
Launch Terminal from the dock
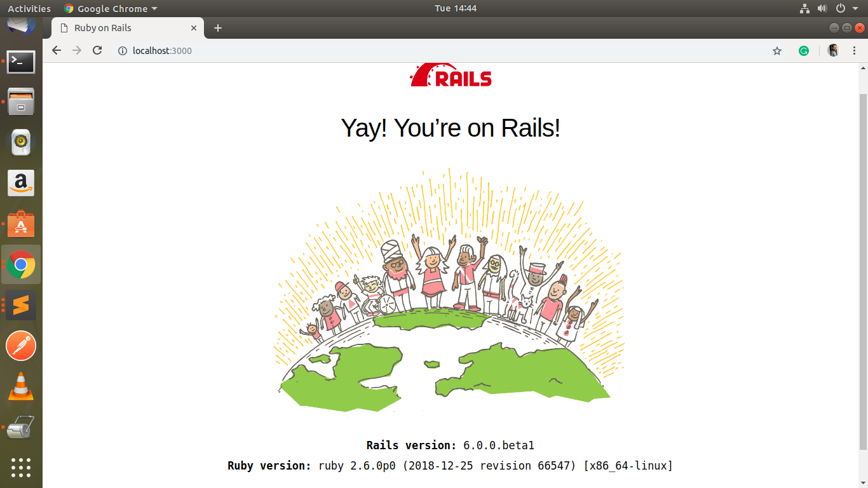(x=21, y=62)
